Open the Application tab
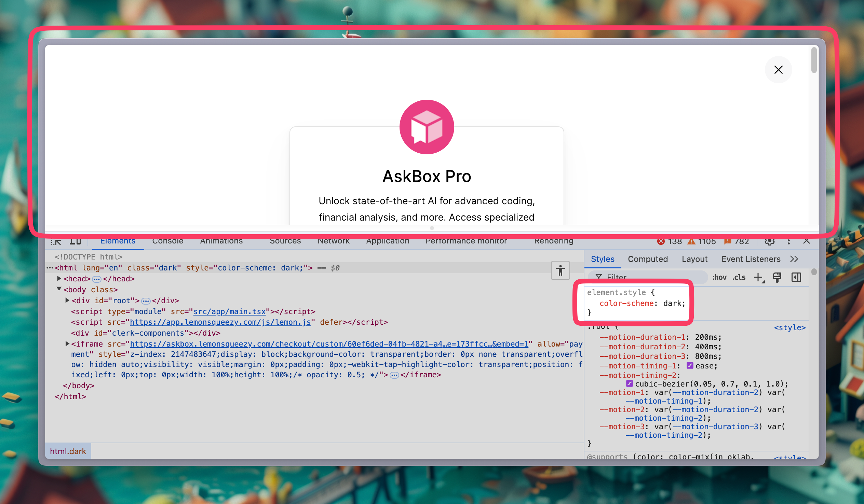Image resolution: width=864 pixels, height=504 pixels. point(388,241)
